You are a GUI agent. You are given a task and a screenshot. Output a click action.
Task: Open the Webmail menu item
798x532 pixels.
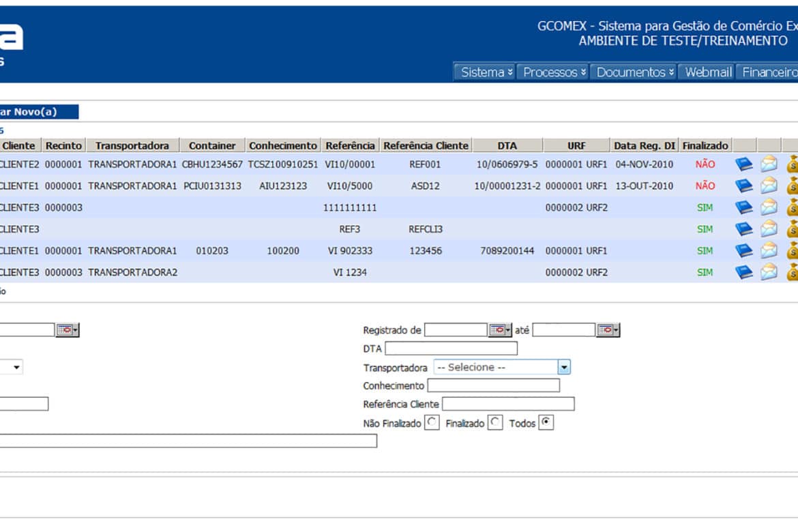click(x=708, y=72)
